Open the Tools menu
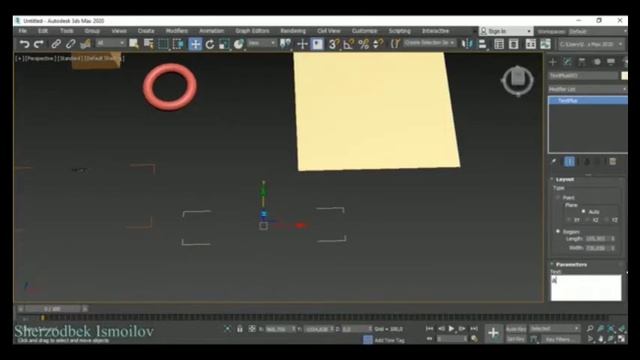 coord(67,31)
